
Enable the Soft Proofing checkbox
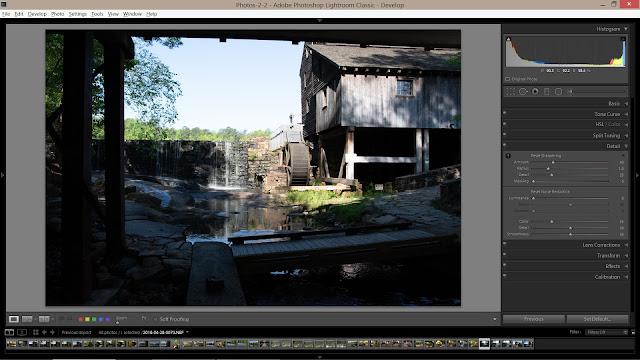(x=155, y=319)
